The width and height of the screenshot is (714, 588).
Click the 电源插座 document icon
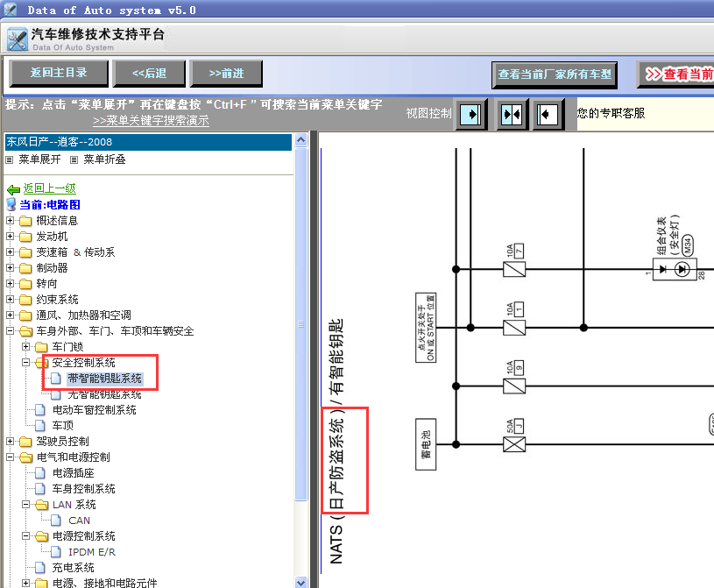[40, 473]
